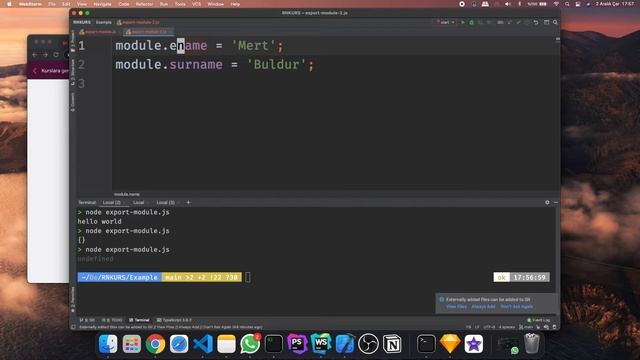Select the plain Local terminal tab
The image size is (640, 360).
tap(138, 202)
